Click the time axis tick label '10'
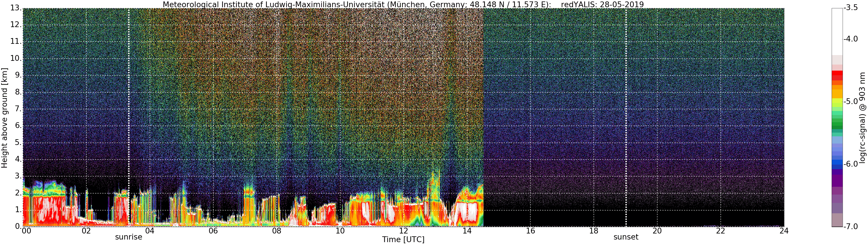Viewport: 868px width, 245px height. coord(340,231)
